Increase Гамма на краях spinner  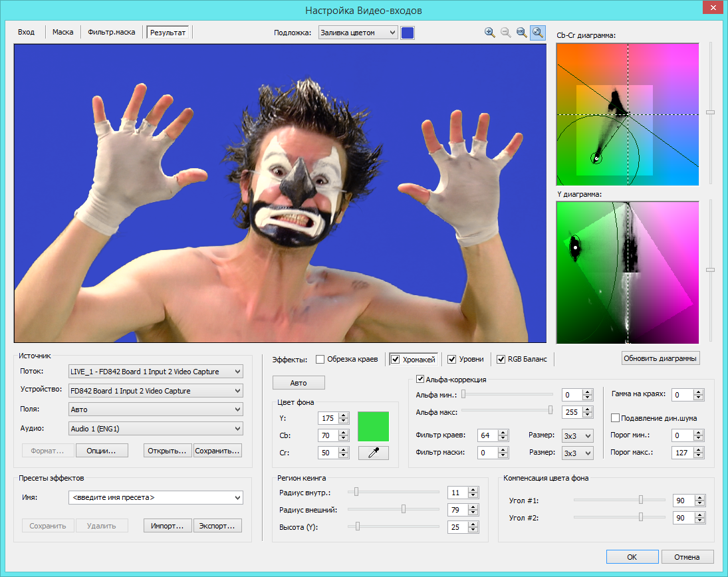pos(699,392)
